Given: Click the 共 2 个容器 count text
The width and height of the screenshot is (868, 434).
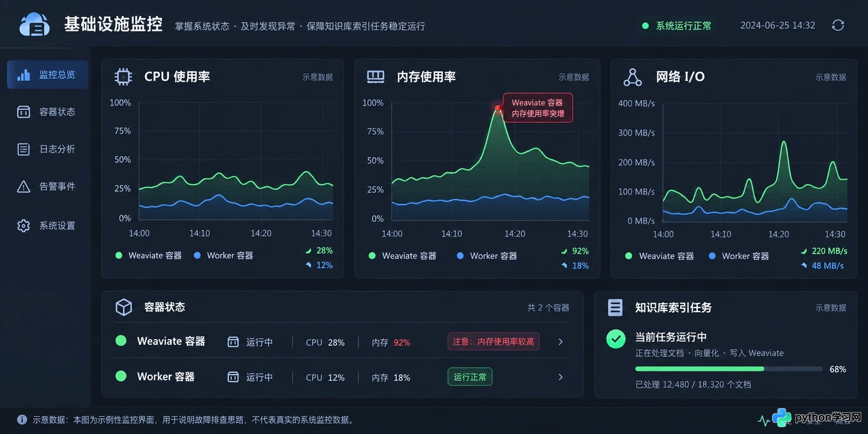Looking at the screenshot, I should click(x=549, y=307).
